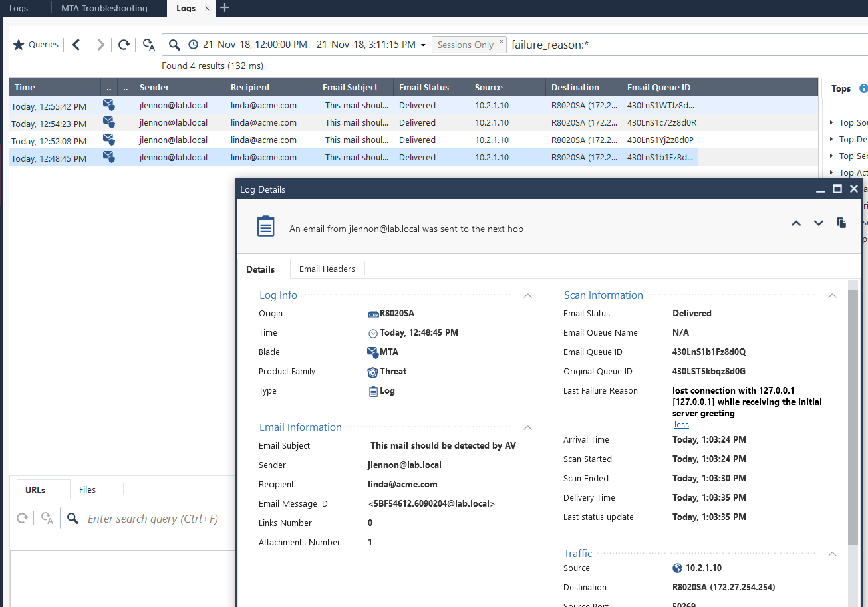Viewport: 868px width, 607px height.
Task: Open the time range dropdown arrow
Action: click(423, 45)
